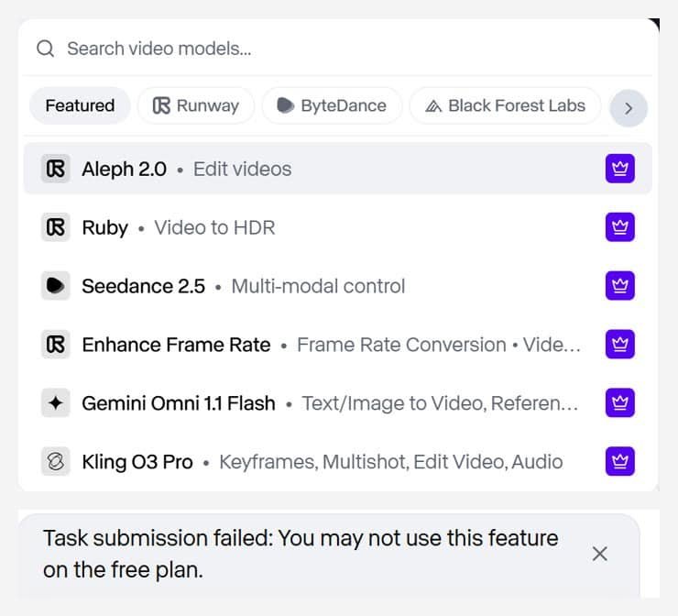Click the search magnifier icon
The image size is (678, 616).
click(x=46, y=49)
